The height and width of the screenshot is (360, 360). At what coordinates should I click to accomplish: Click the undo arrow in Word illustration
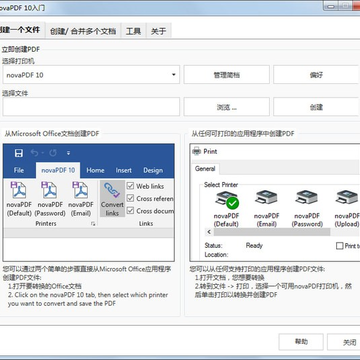pos(35,153)
